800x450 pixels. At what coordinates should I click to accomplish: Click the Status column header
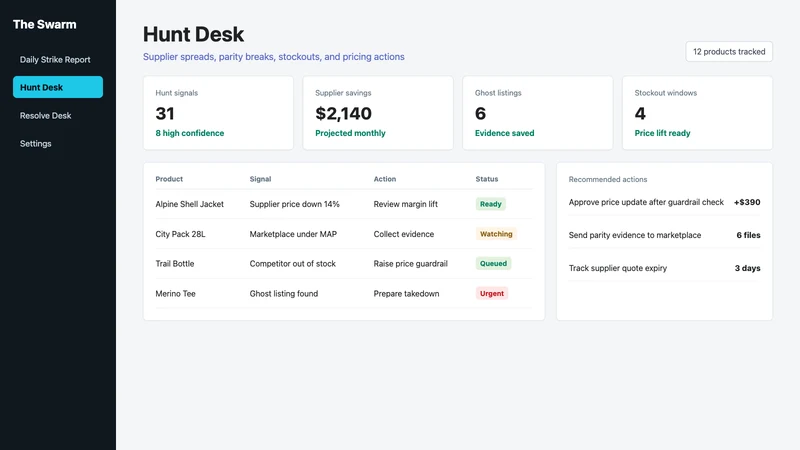point(487,179)
